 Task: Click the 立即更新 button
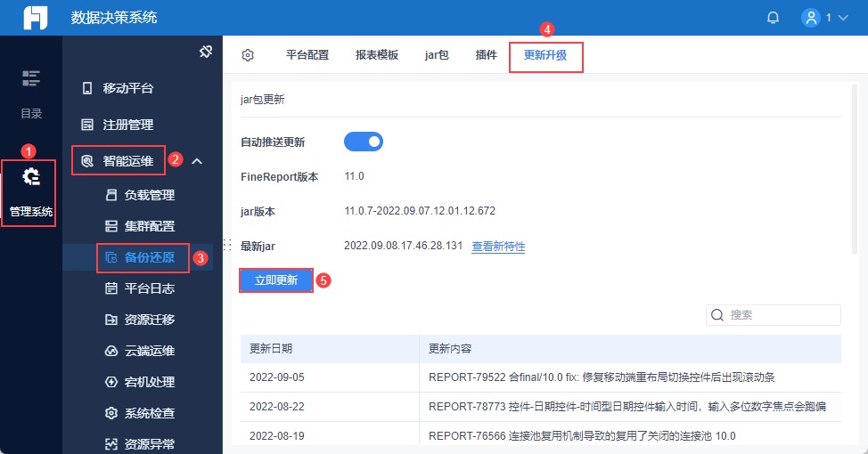[276, 280]
